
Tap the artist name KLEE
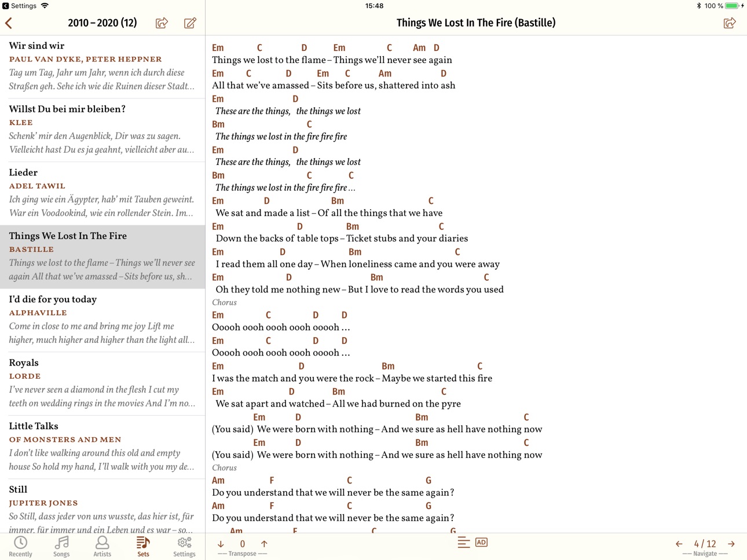click(21, 123)
